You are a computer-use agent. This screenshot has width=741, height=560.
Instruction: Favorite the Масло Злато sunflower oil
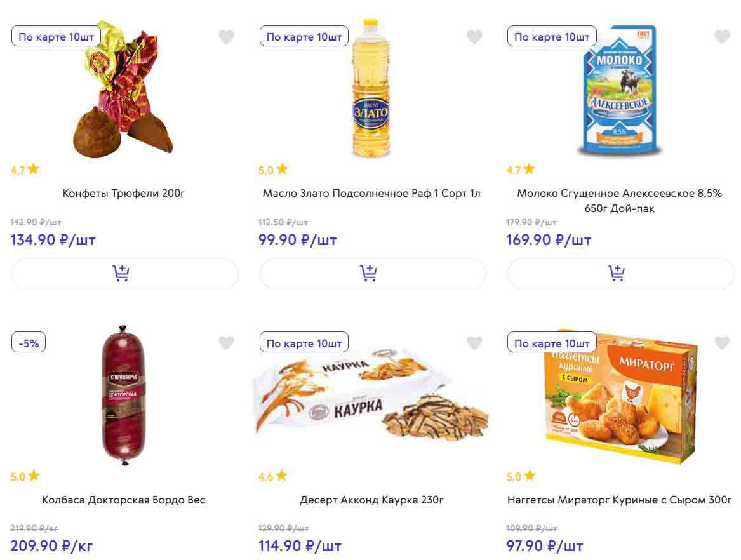(x=474, y=37)
